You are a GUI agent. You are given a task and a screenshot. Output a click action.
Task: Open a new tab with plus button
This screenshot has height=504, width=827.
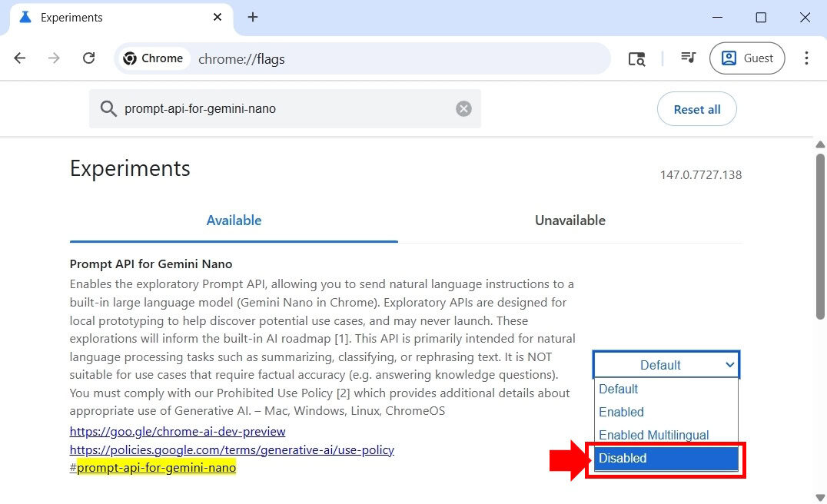[x=253, y=17]
